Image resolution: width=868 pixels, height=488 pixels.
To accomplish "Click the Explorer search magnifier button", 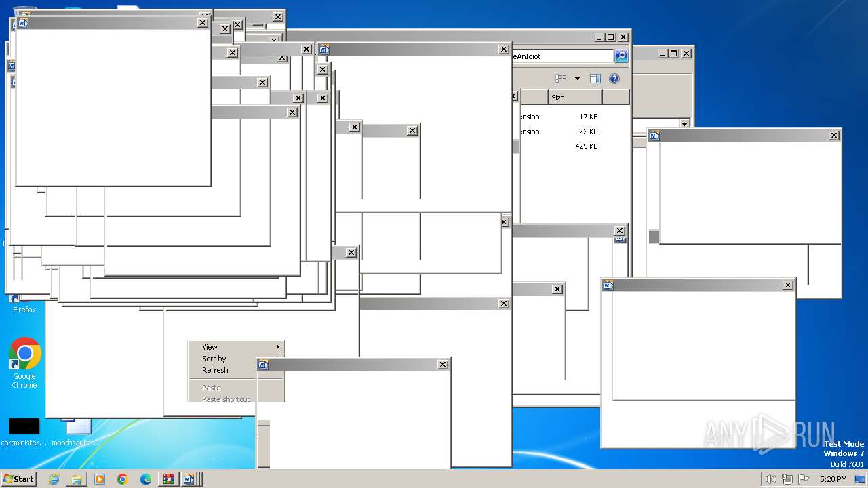I will coord(621,56).
